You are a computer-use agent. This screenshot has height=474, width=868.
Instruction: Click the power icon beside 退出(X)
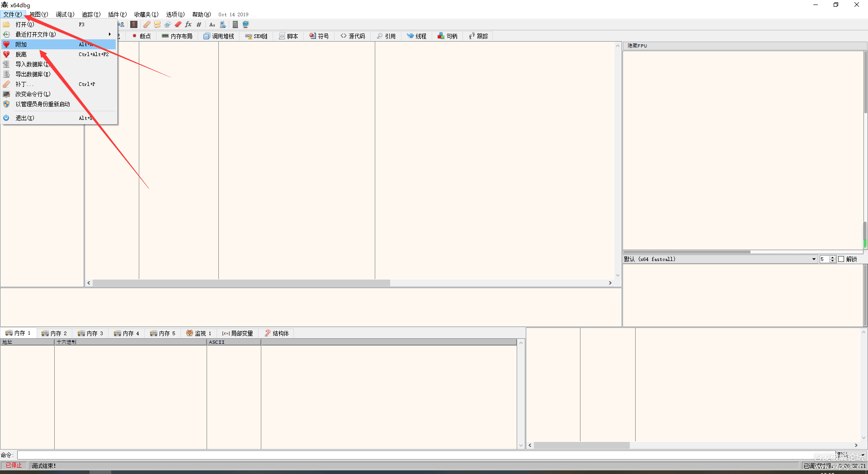6,118
